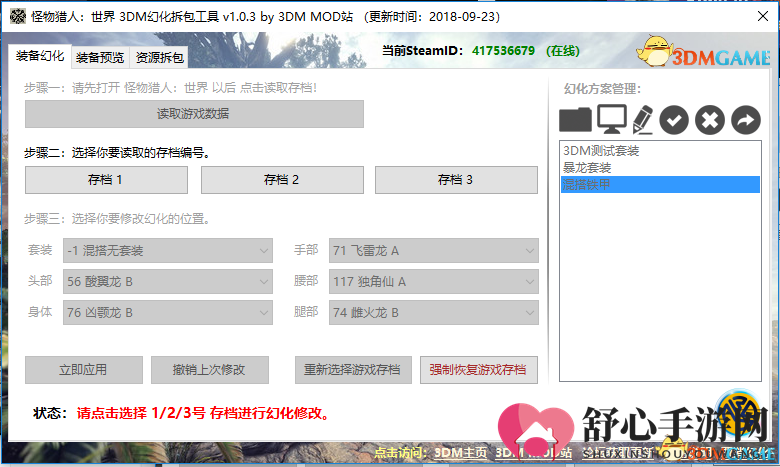
Task: Click the 立即应用 button
Action: coord(84,370)
